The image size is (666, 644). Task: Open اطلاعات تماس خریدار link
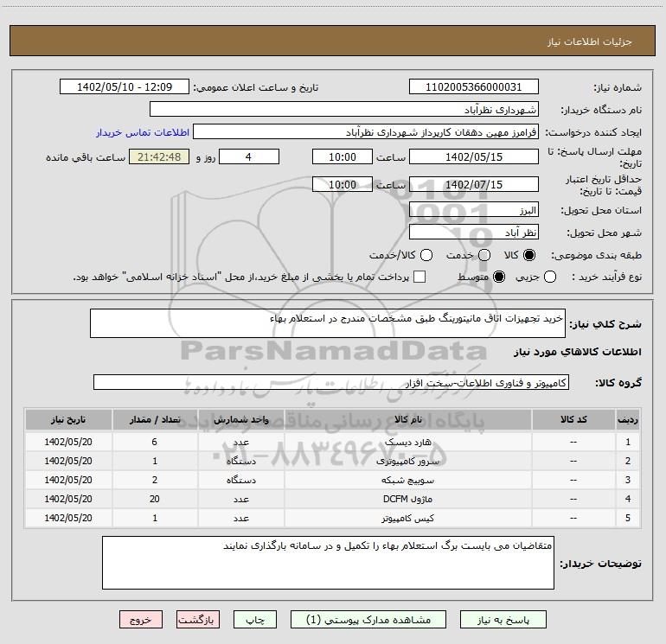coord(136,133)
